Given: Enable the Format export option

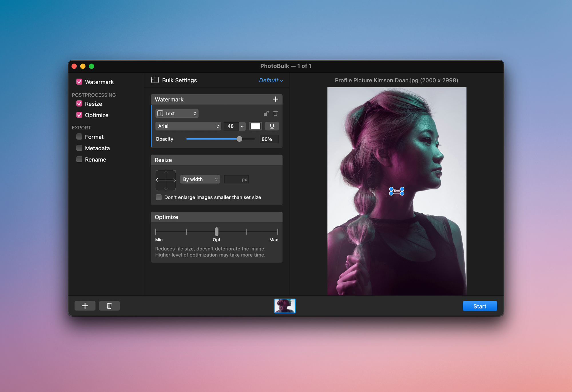Looking at the screenshot, I should 79,137.
